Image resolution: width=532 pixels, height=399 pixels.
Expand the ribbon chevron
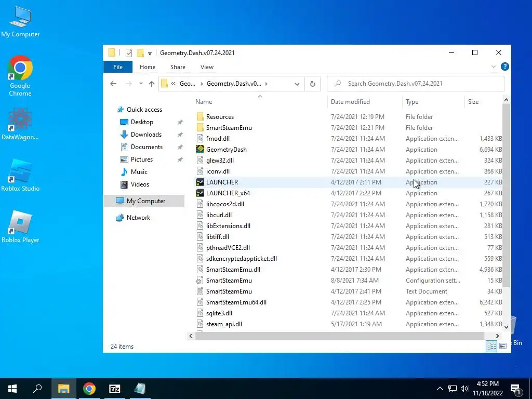pos(494,67)
